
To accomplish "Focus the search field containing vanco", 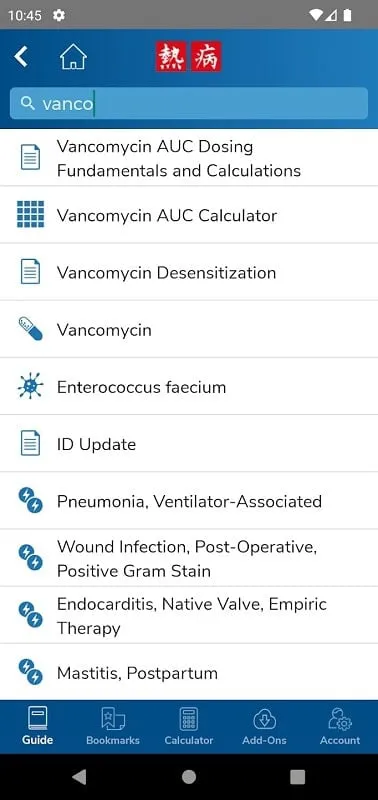I will click(x=189, y=104).
